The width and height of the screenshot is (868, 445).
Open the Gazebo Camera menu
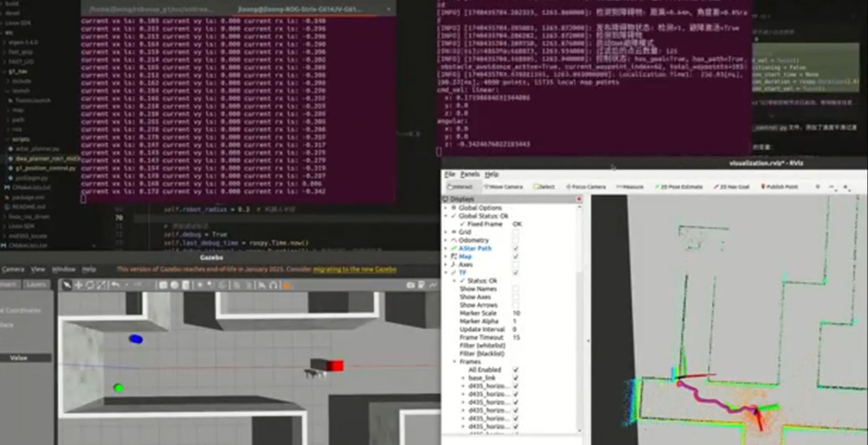tap(13, 269)
